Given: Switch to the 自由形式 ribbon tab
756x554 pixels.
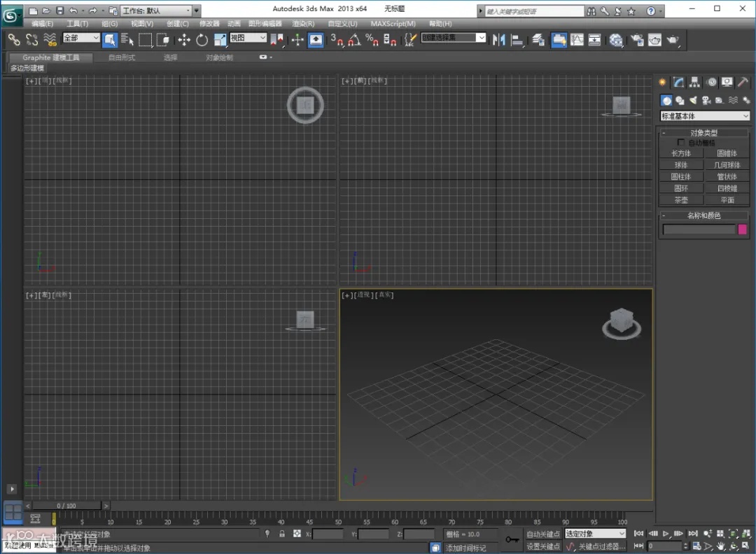Looking at the screenshot, I should pyautogui.click(x=122, y=57).
